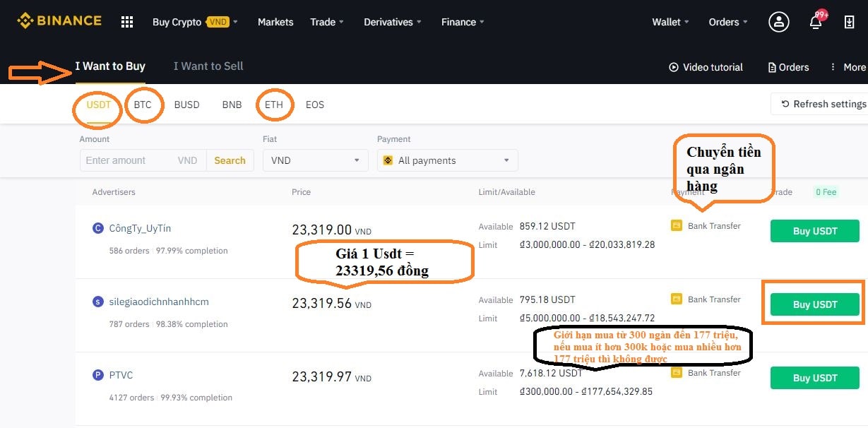Screen dimensions: 868x428
Task: Click the Binance logo
Action: pyautogui.click(x=59, y=21)
